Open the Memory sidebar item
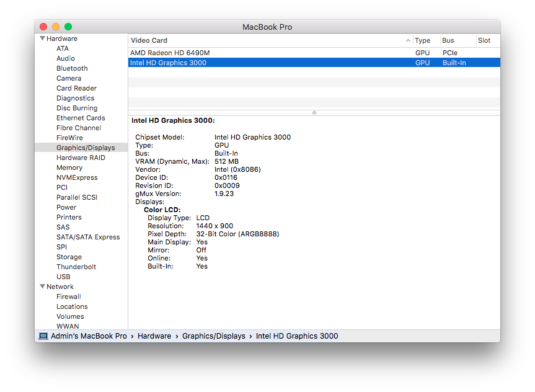The height and width of the screenshot is (392, 535). click(69, 167)
